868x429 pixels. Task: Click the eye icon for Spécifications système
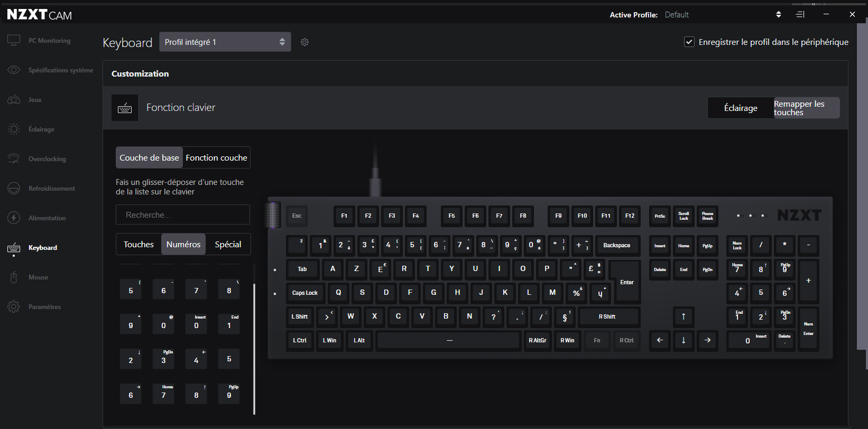point(14,70)
